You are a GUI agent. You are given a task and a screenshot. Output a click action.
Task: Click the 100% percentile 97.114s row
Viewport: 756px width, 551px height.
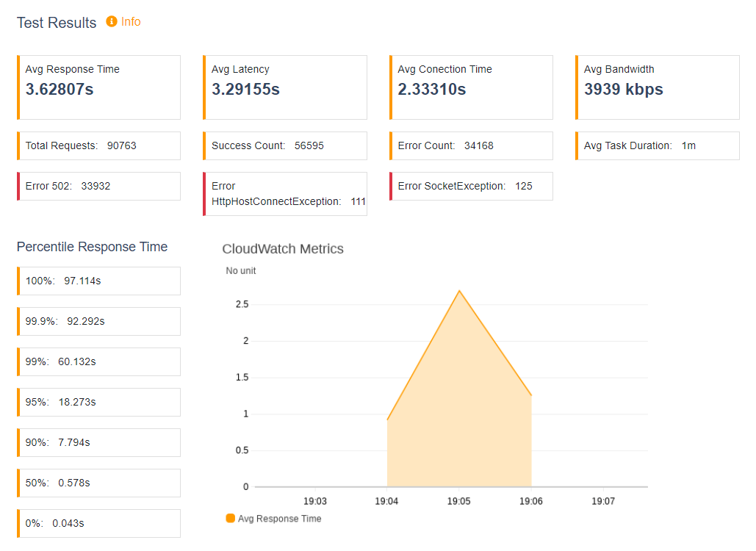(99, 281)
